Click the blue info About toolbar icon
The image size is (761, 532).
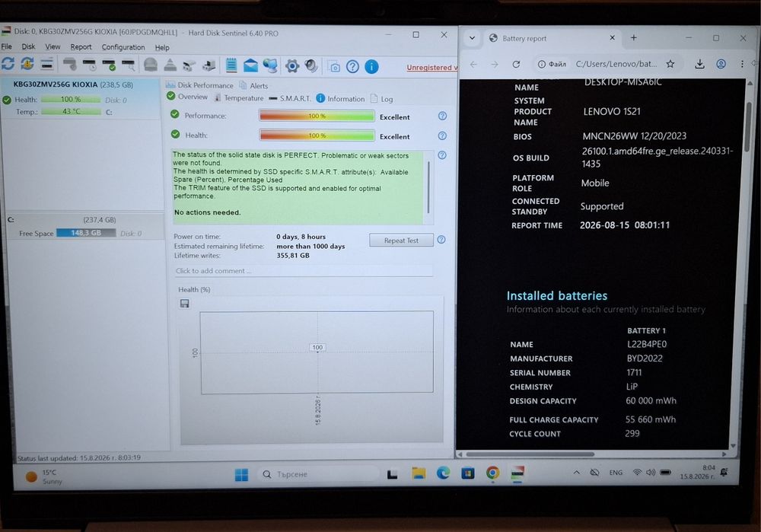coord(371,66)
